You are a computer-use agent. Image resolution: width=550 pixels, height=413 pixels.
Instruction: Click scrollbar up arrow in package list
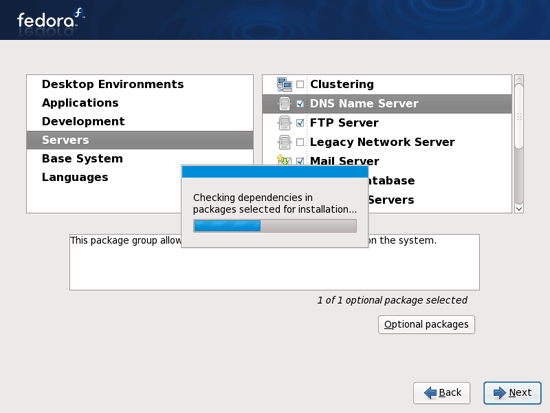pyautogui.click(x=519, y=79)
